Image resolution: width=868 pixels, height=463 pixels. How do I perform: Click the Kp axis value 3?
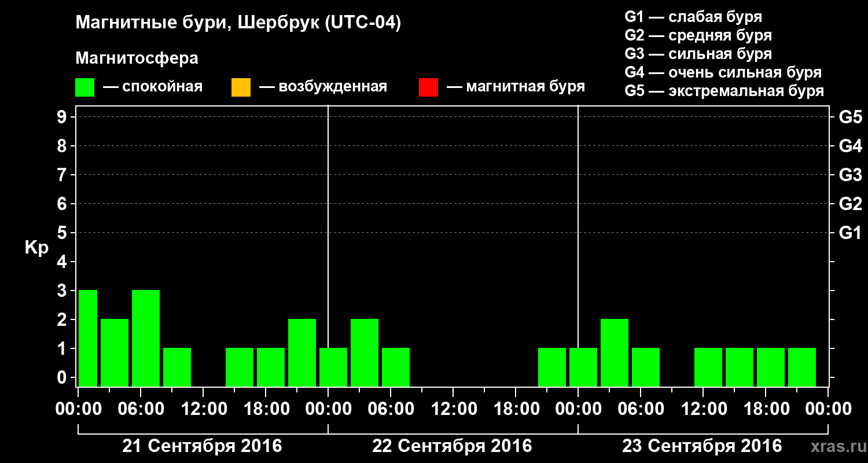pyautogui.click(x=62, y=291)
